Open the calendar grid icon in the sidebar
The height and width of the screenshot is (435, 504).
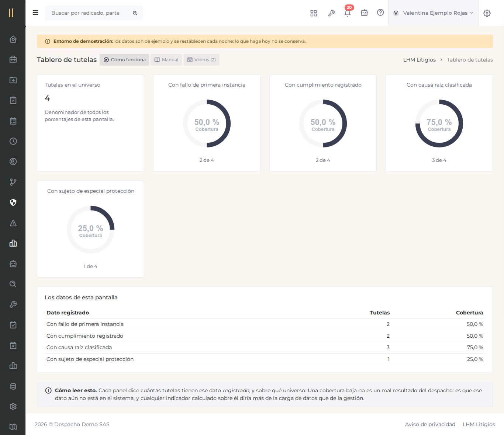tap(13, 121)
